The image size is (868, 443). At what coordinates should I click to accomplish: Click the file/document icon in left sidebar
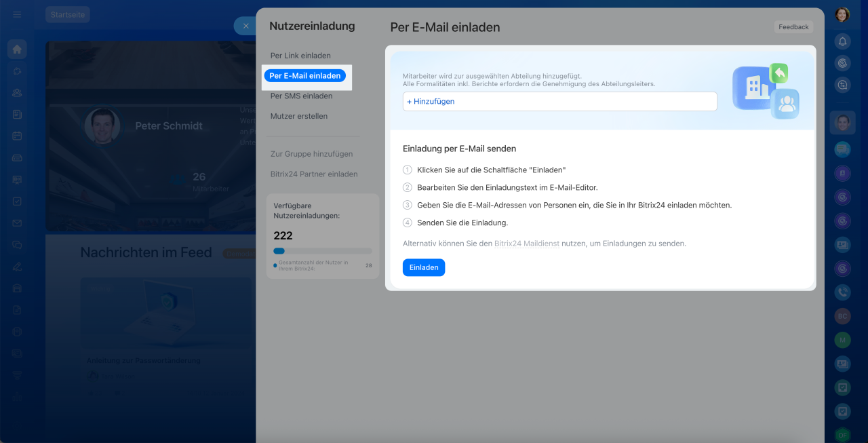(x=17, y=310)
